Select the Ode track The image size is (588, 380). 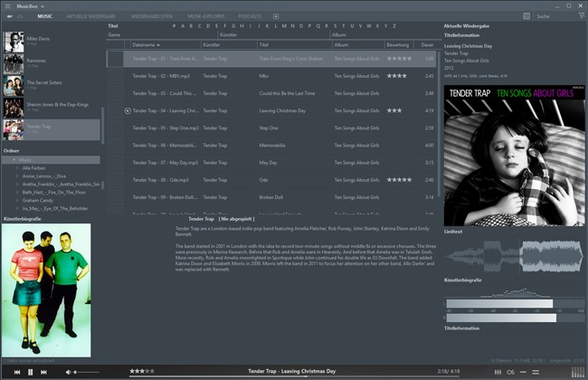point(271,180)
